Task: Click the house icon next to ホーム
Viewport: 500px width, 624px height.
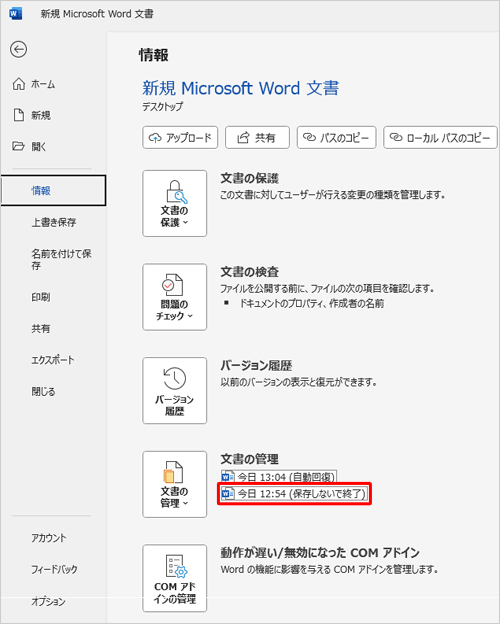Action: point(18,84)
